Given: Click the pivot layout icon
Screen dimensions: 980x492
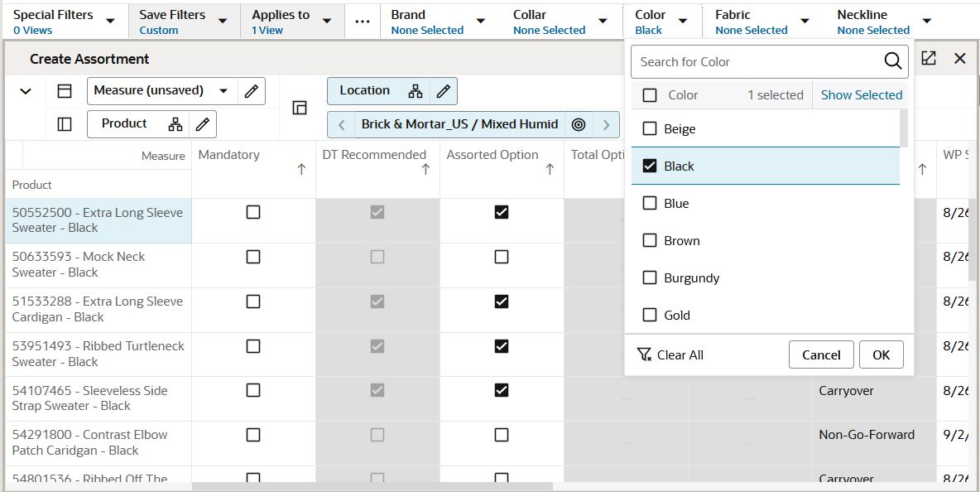Looking at the screenshot, I should pyautogui.click(x=300, y=108).
